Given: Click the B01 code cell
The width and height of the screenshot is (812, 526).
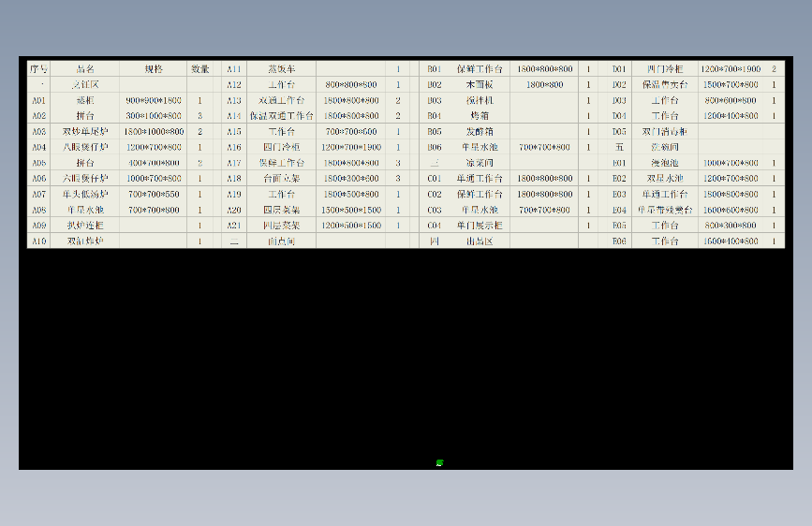Looking at the screenshot, I should click(x=434, y=69).
